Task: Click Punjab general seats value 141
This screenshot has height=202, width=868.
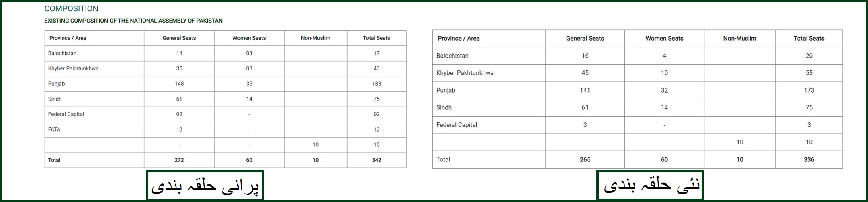Action: coord(585,90)
